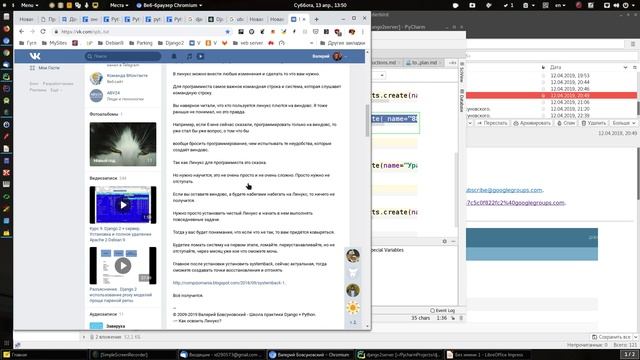This screenshot has height=360, width=640.
Task: Click the SciView side tab in PyCharm
Action: [x=462, y=72]
